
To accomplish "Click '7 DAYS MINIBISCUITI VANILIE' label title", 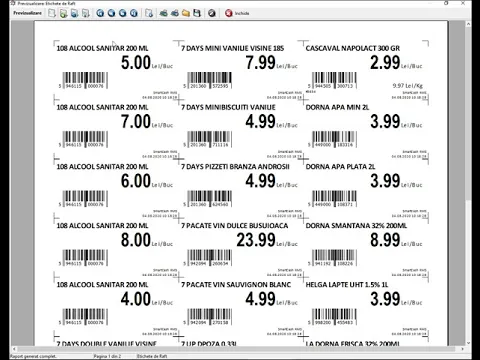I will click(228, 107).
